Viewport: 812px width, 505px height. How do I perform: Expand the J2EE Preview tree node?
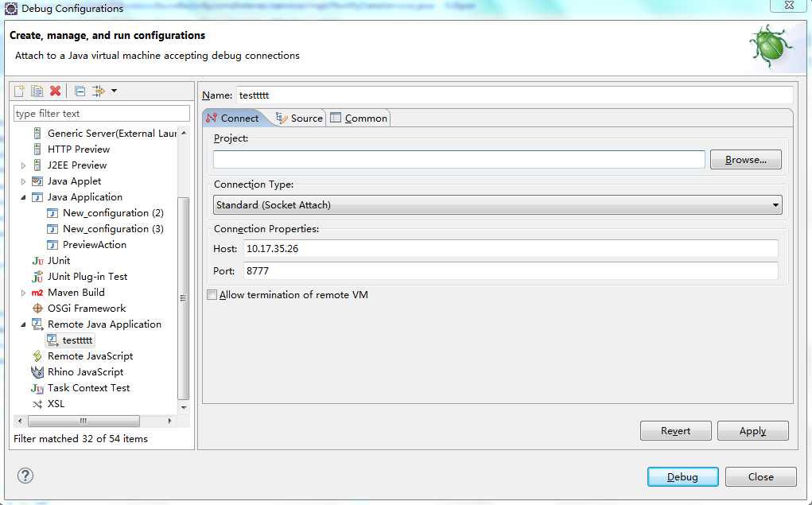click(x=23, y=165)
